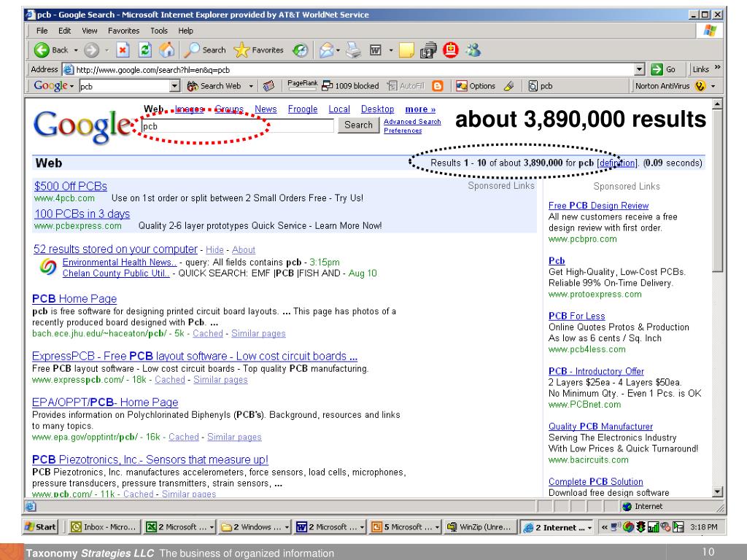Open the Google logo toolbar menu dropdown
Screen dimensions: 747x560
click(71, 87)
